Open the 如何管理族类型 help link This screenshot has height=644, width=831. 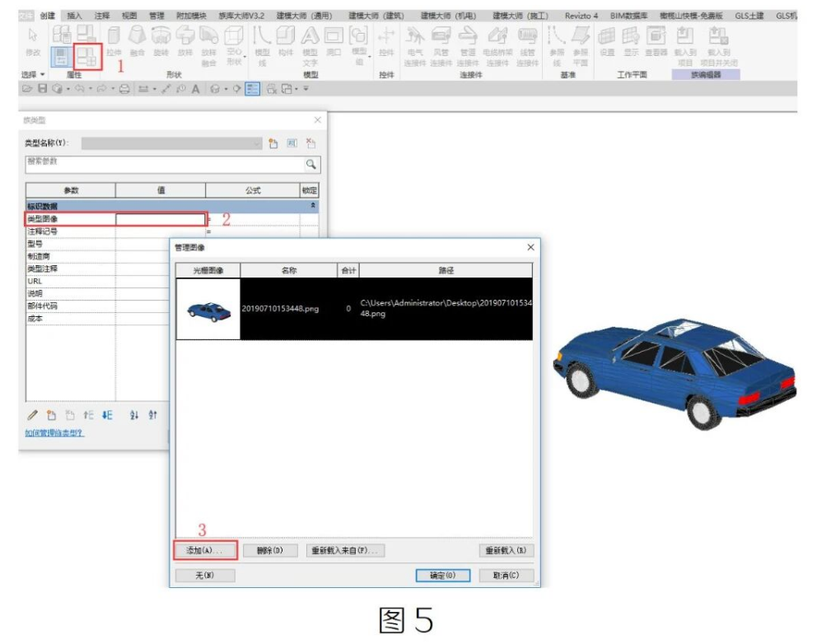pyautogui.click(x=54, y=433)
